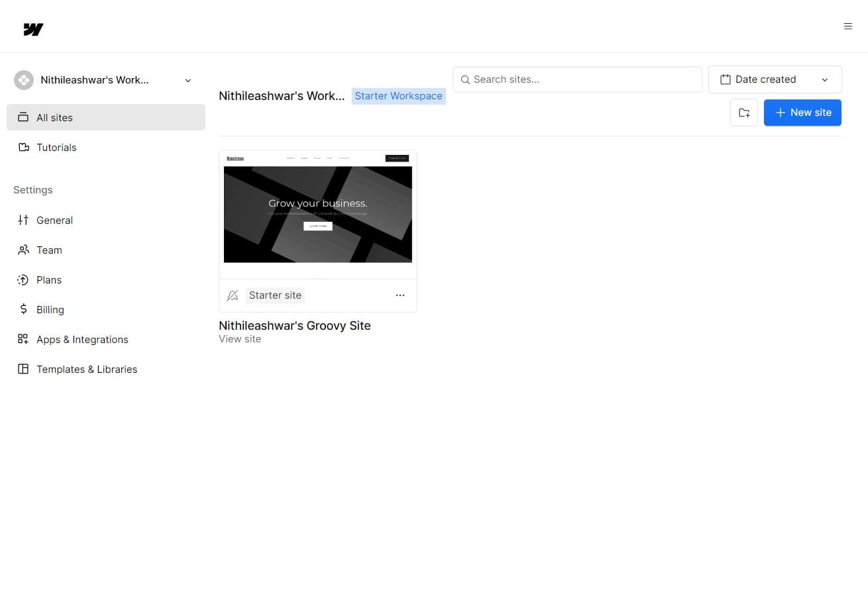Click the workspace avatar icon

(x=23, y=79)
